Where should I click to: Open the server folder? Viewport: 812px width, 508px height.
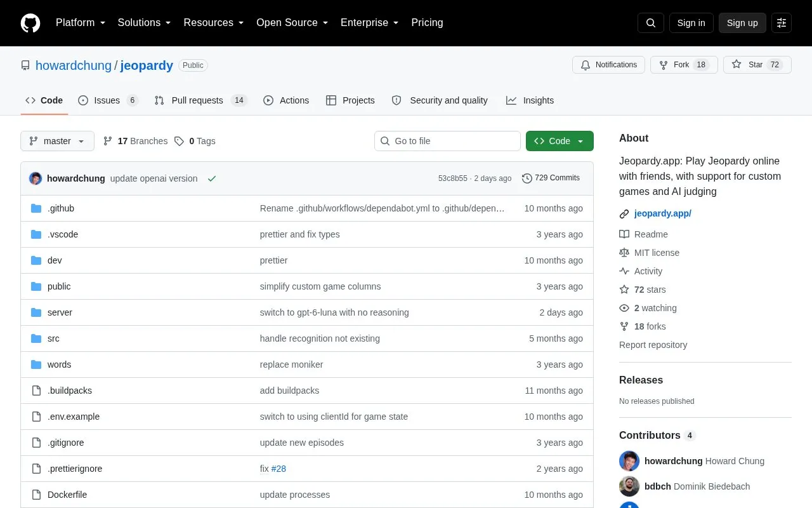coord(60,312)
